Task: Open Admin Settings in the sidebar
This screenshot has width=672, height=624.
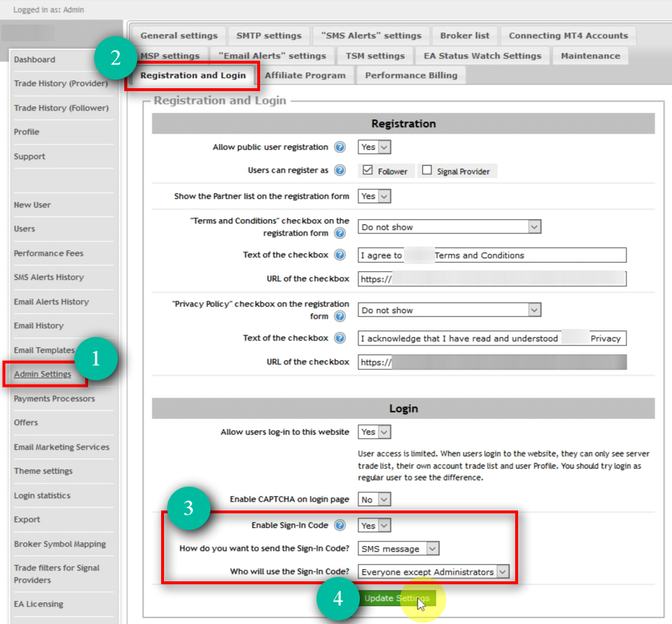Action: [x=43, y=375]
